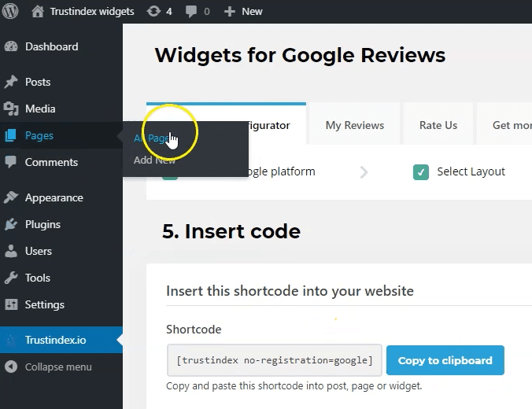
Task: Open the pending updates count 4
Action: [x=169, y=12]
